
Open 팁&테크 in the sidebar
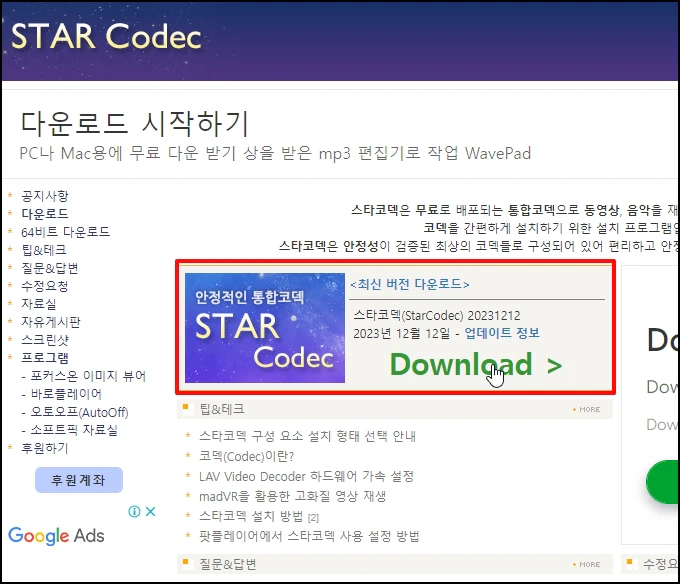tap(44, 250)
